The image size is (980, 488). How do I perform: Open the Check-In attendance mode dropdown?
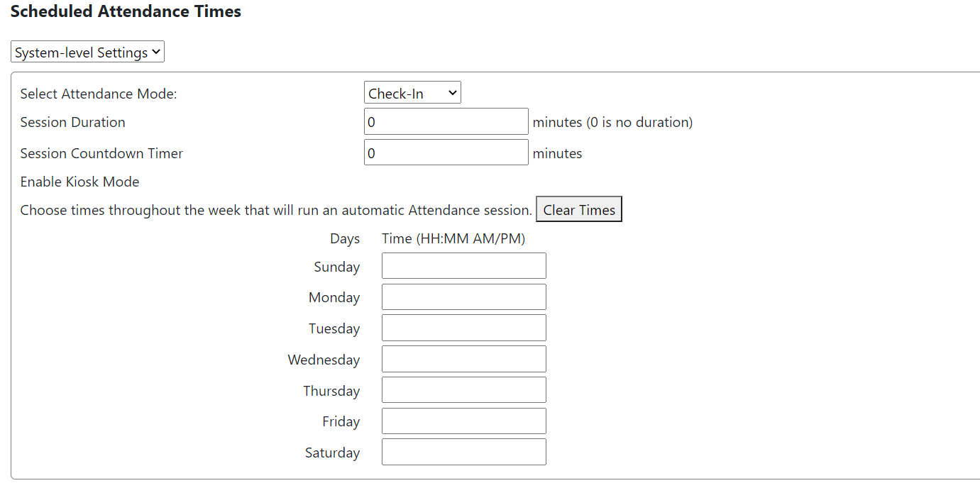tap(412, 93)
